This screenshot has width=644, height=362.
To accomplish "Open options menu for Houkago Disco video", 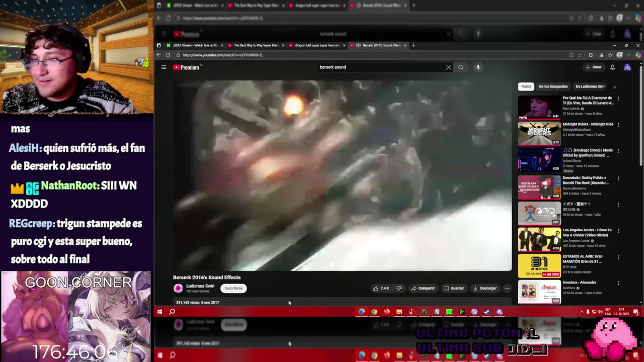I will pos(618,151).
